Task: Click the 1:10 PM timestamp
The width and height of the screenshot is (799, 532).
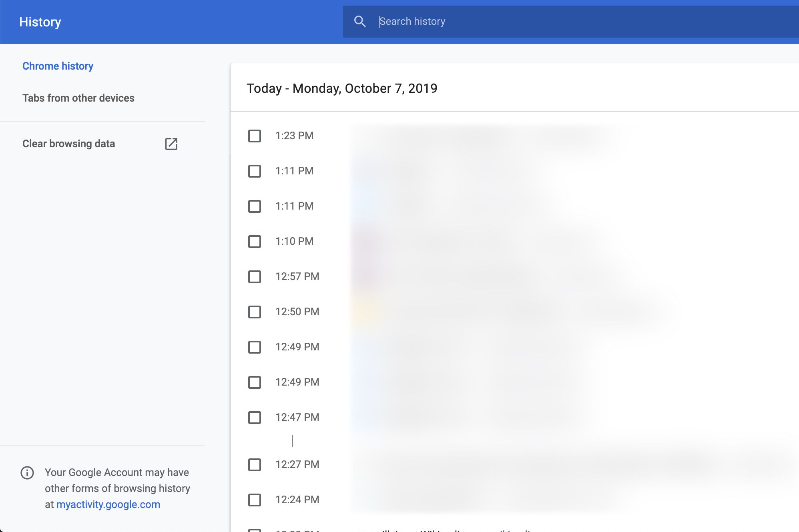Action: pos(294,242)
